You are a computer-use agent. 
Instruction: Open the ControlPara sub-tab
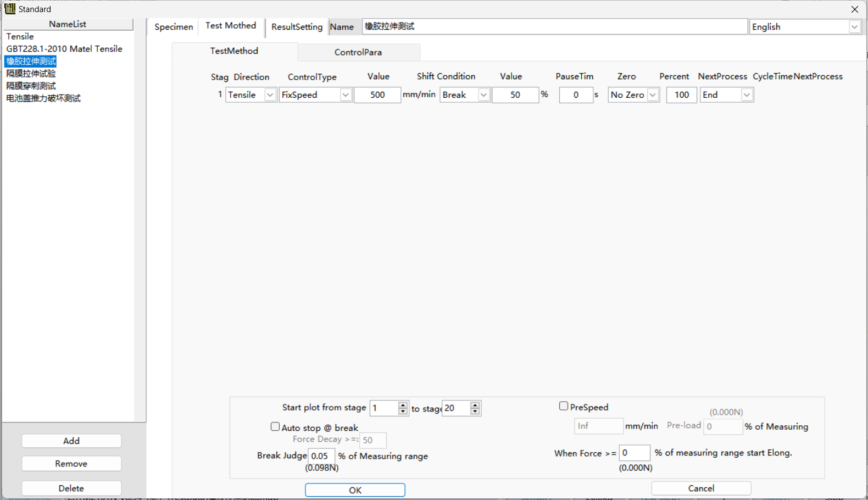pyautogui.click(x=358, y=52)
